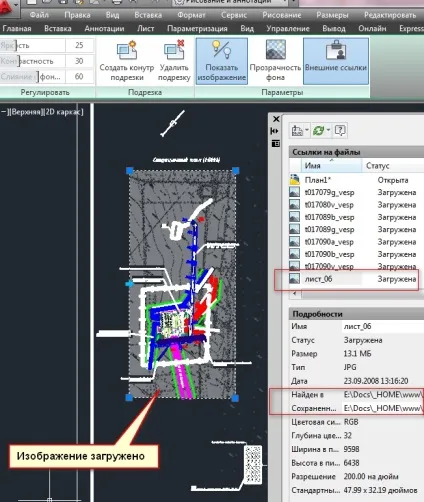Open the AutoCAD application menu (red A)

click(6, 7)
